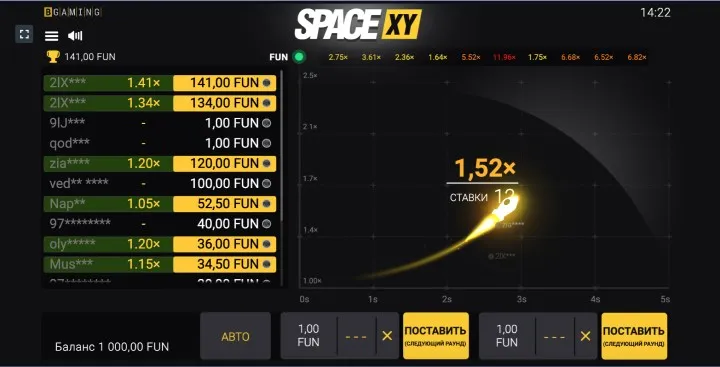This screenshot has width=720, height=367.
Task: Mute the game sound
Action: [75, 36]
